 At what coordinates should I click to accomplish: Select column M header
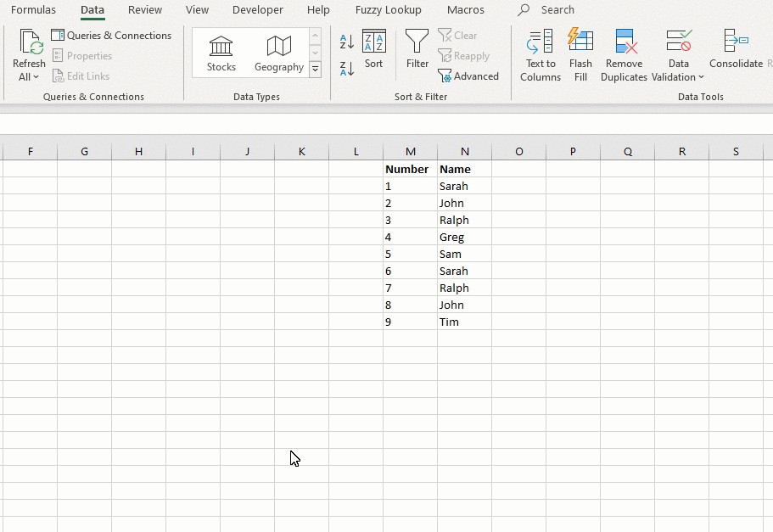pyautogui.click(x=411, y=152)
